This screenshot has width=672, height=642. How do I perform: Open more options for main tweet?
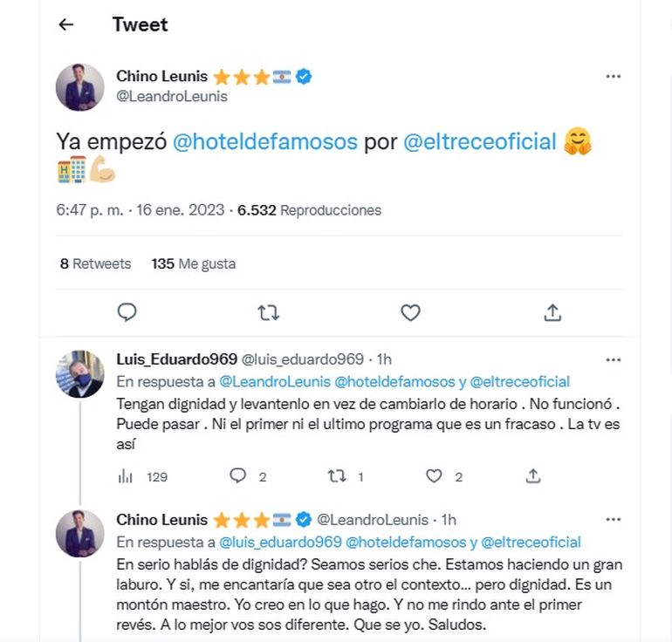click(x=614, y=77)
